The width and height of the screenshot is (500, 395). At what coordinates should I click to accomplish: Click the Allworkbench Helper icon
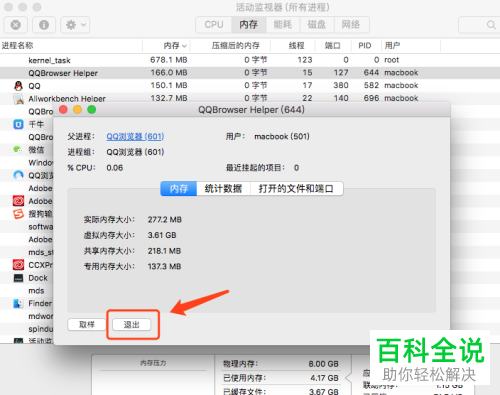pyautogui.click(x=18, y=98)
